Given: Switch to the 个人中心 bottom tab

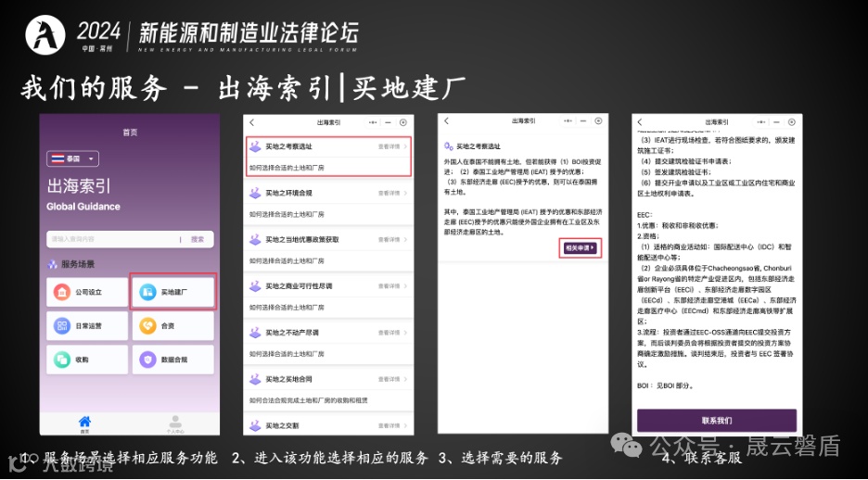Looking at the screenshot, I should [x=175, y=424].
